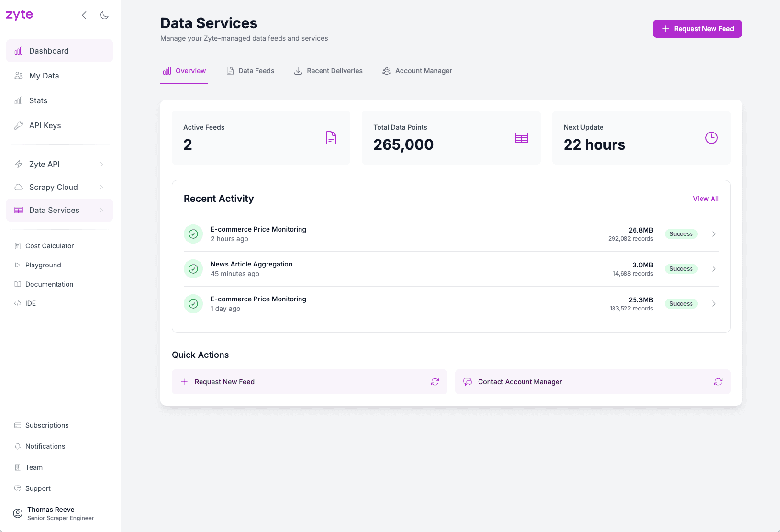Click Contact Account Manager quick action
Image resolution: width=780 pixels, height=532 pixels.
click(x=593, y=382)
